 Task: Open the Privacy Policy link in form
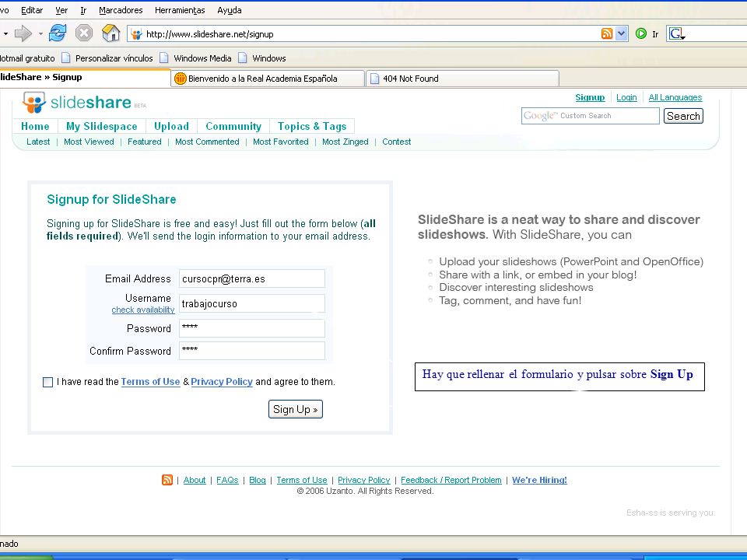(222, 381)
